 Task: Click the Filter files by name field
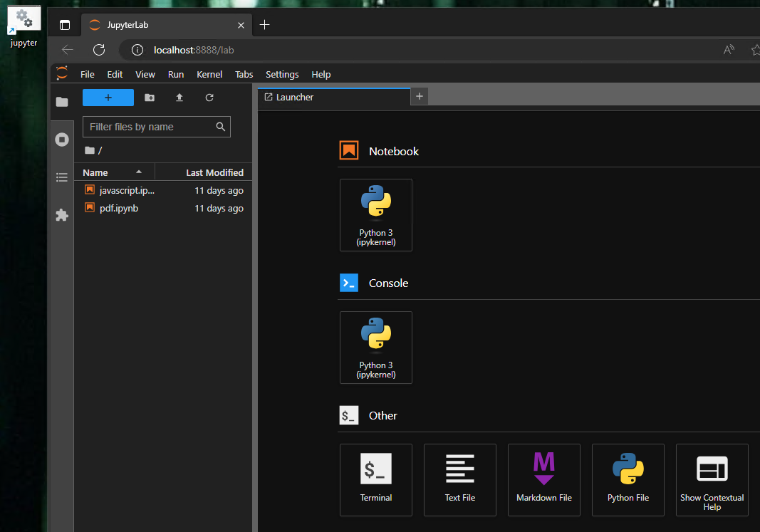click(x=150, y=127)
